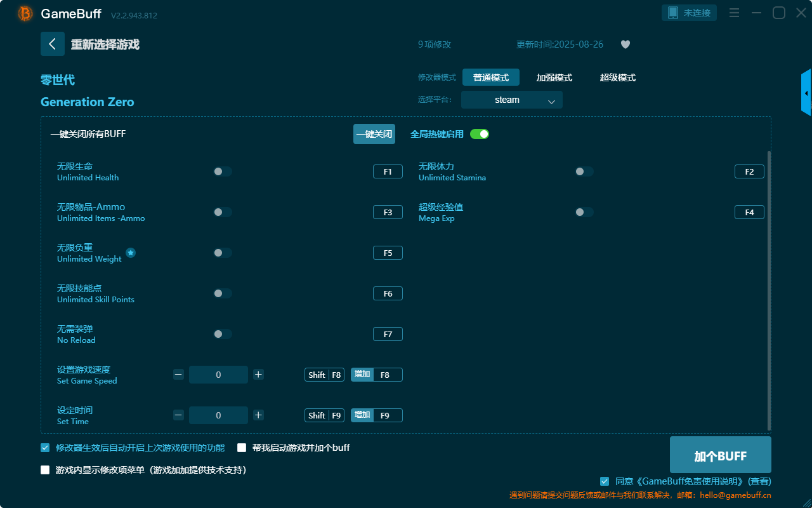Enable Mega Exp switch
Image resolution: width=812 pixels, height=508 pixels.
[x=584, y=212]
